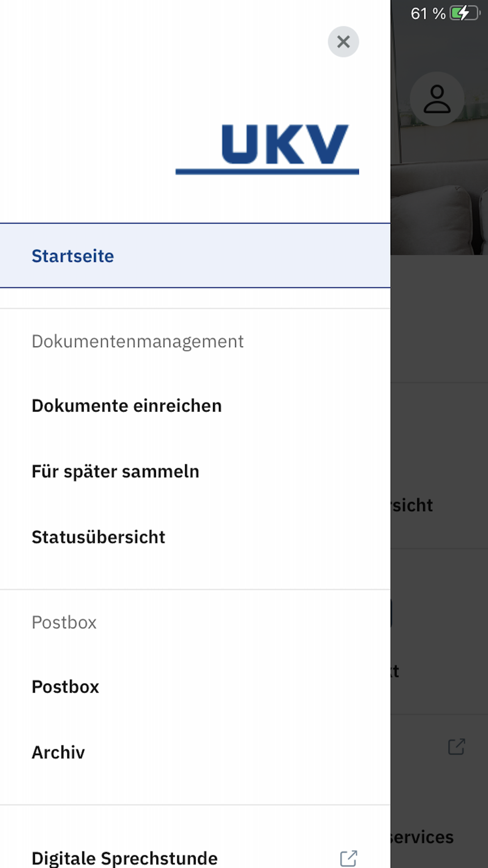Check the battery charging indicator
The image size is (488, 868).
[465, 13]
